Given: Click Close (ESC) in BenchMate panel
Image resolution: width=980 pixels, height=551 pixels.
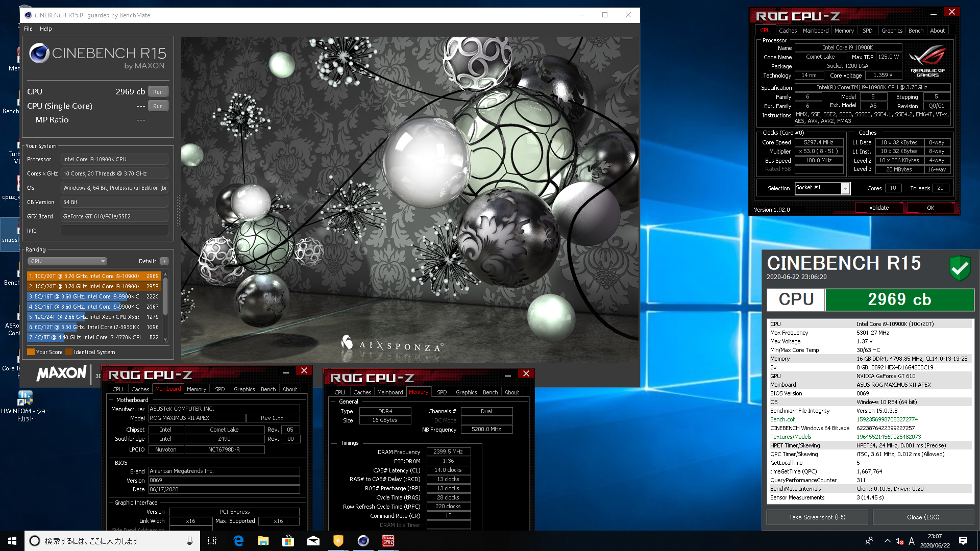Looking at the screenshot, I should tap(923, 517).
